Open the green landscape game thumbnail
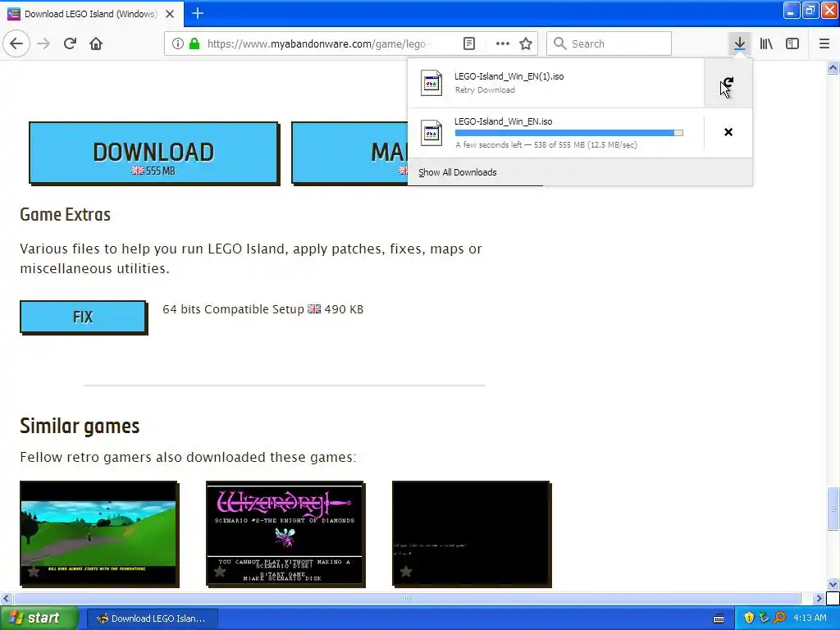The height and width of the screenshot is (630, 840). point(99,533)
